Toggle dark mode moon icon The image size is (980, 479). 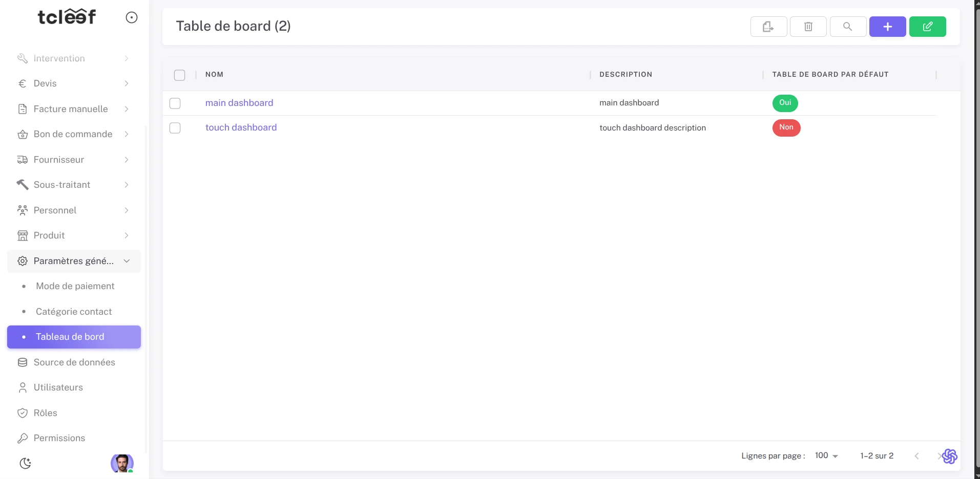(25, 463)
